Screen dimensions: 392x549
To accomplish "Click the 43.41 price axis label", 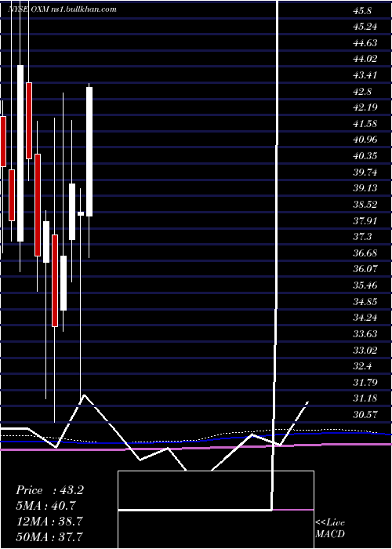I will tap(365, 75).
